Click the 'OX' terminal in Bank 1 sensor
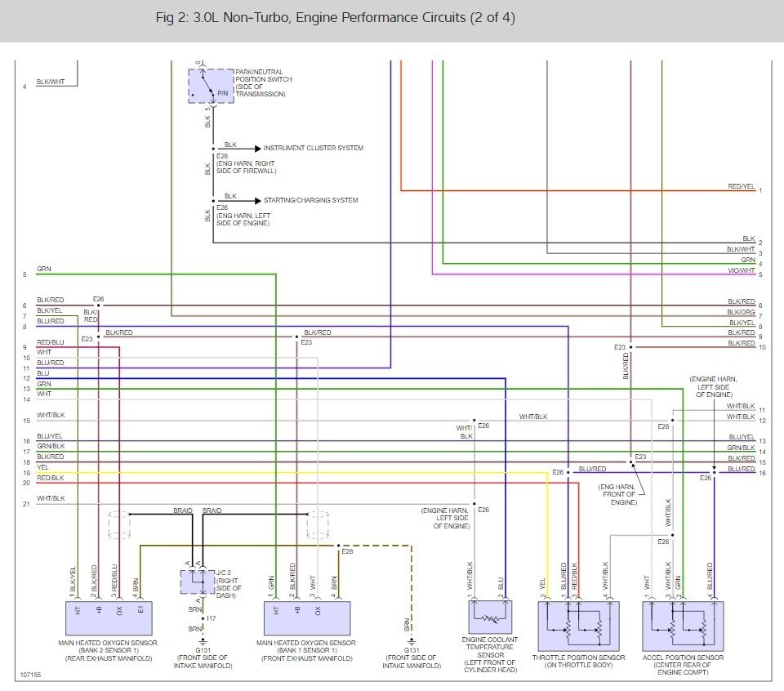 click(x=318, y=610)
